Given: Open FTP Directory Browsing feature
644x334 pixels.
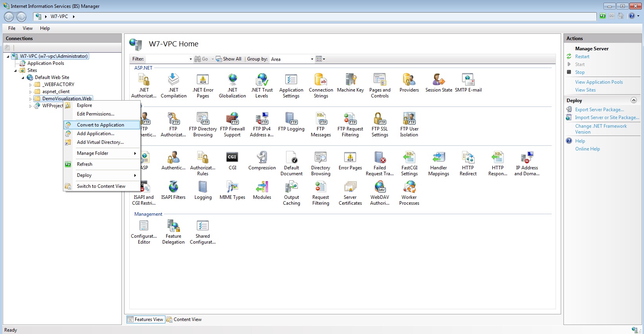Looking at the screenshot, I should click(203, 125).
